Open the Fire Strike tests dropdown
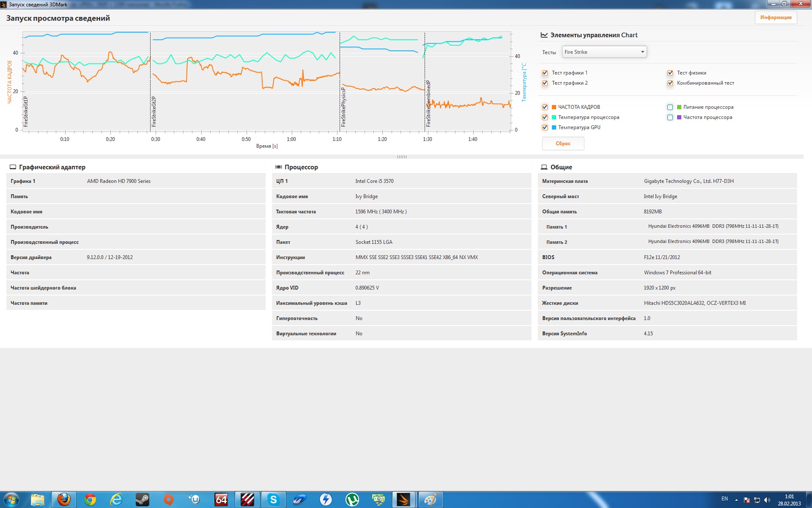 604,52
